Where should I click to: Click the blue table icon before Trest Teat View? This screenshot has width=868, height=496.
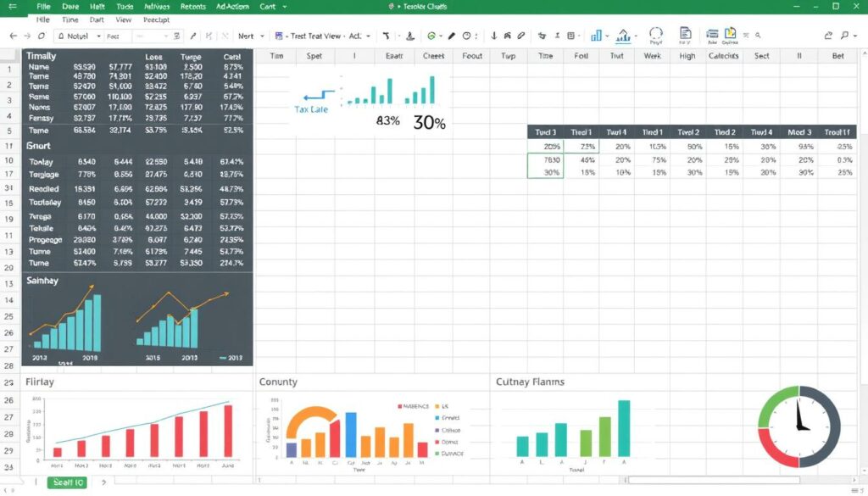click(279, 36)
